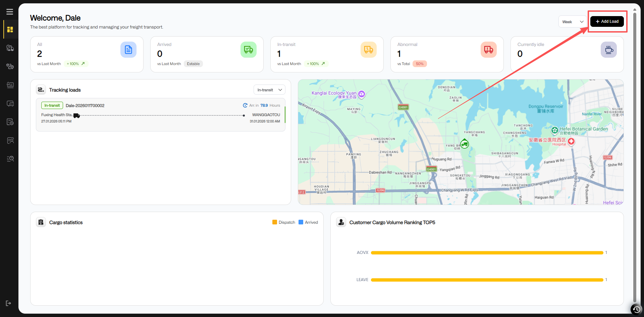Open the dashboard grid icon in sidebar
This screenshot has height=317, width=644.
10,30
